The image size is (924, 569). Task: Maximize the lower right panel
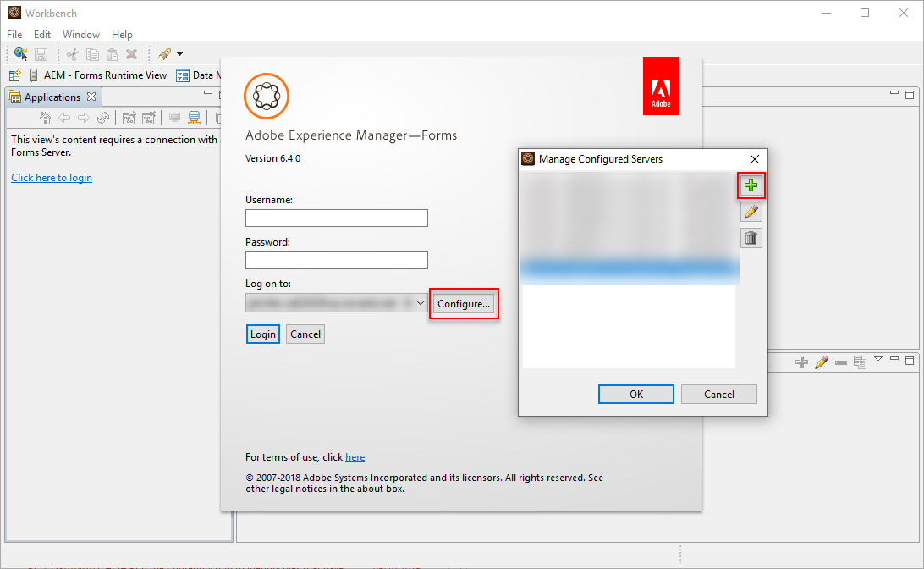pos(910,360)
